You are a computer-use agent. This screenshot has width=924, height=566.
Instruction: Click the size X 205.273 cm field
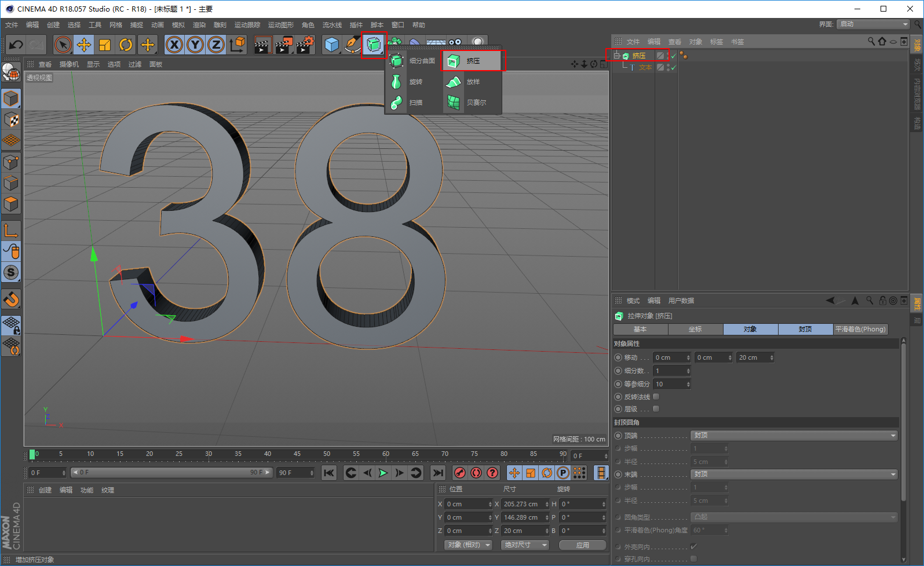pos(525,504)
